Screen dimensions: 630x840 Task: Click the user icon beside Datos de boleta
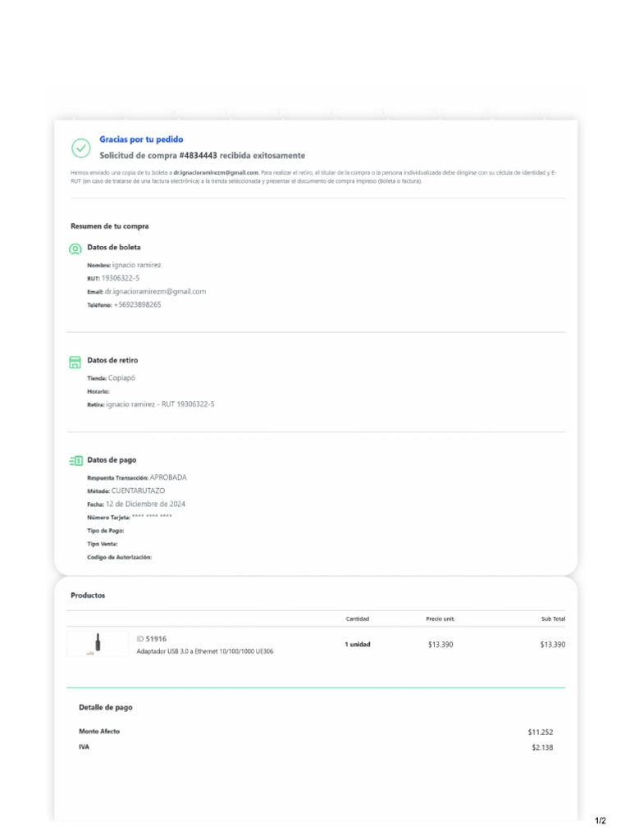pyautogui.click(x=75, y=248)
